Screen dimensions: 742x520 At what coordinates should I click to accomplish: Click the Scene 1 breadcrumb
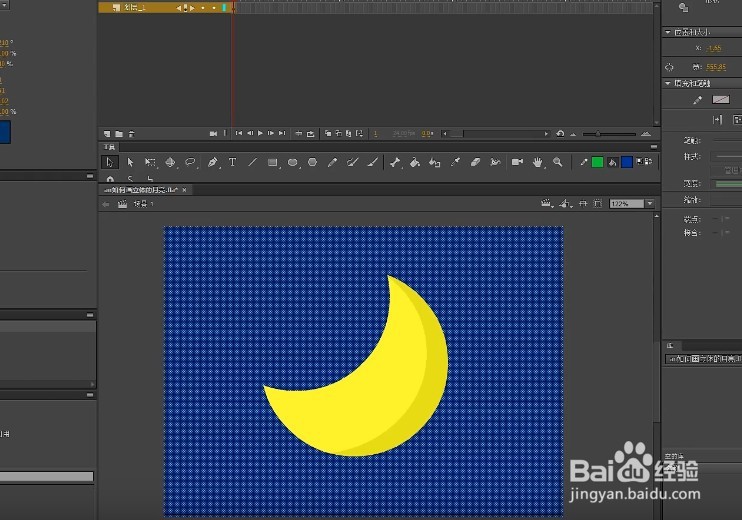pyautogui.click(x=143, y=204)
